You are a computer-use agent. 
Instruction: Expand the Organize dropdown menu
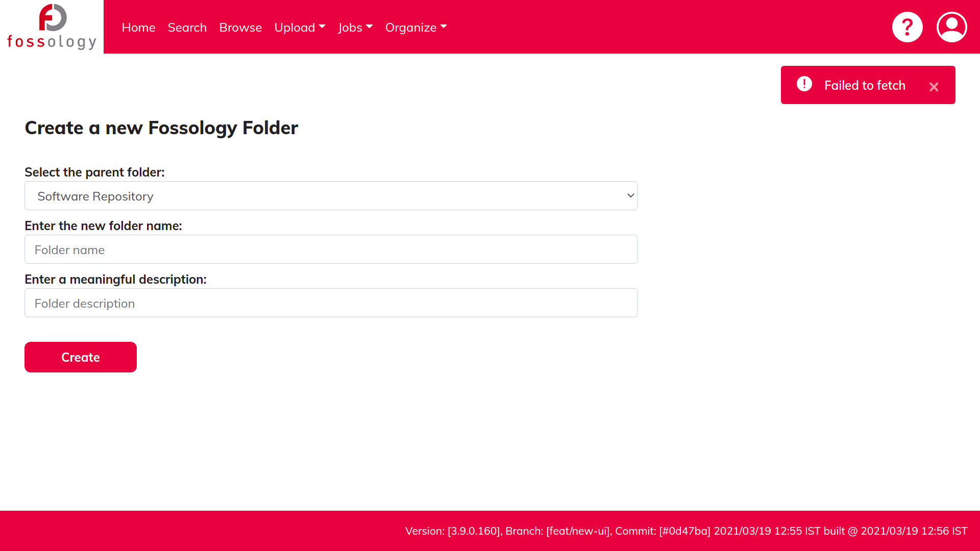click(x=416, y=28)
